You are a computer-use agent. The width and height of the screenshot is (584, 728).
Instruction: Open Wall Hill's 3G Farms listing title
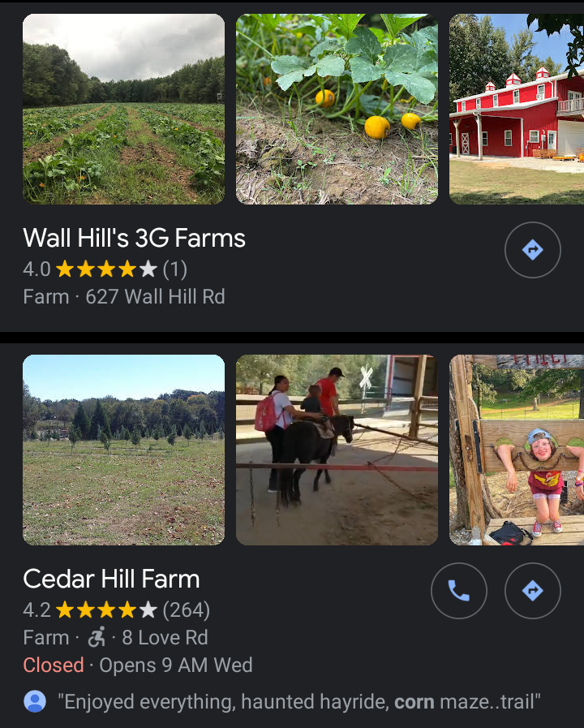click(134, 238)
